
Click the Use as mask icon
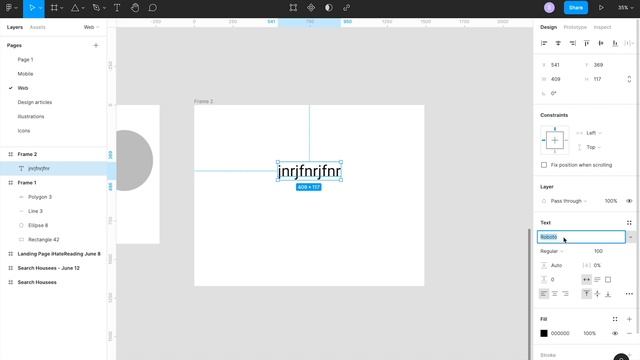pyautogui.click(x=329, y=8)
